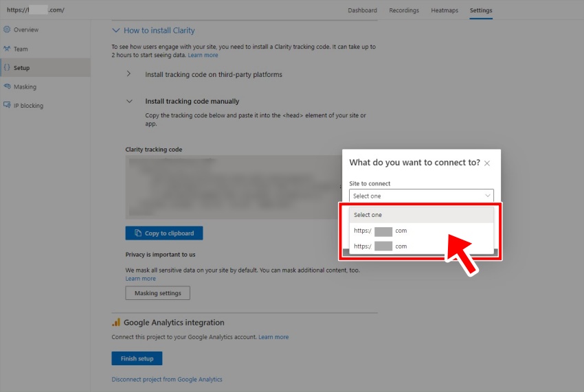Click Copy to clipboard button
This screenshot has width=584, height=392.
pyautogui.click(x=164, y=233)
